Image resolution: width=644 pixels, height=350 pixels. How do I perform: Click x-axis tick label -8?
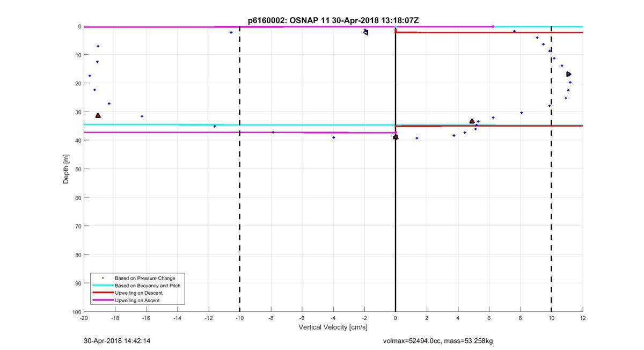(271, 318)
